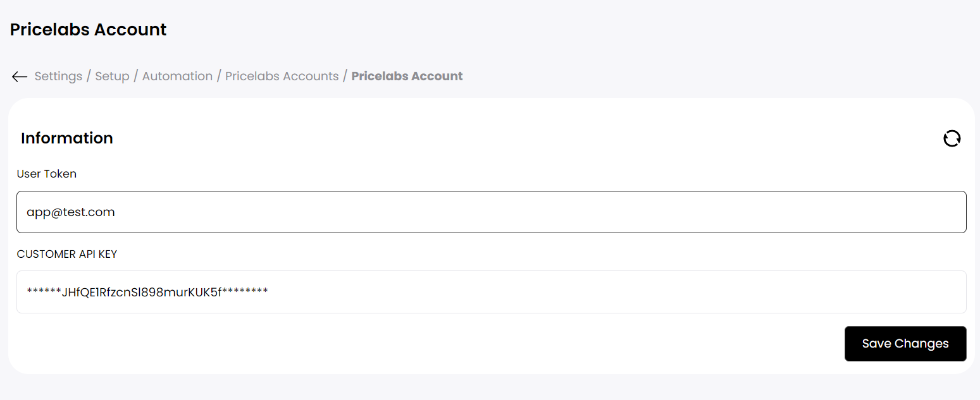Select the bold Pricelabs Account breadcrumb
The image size is (980, 400).
(407, 76)
